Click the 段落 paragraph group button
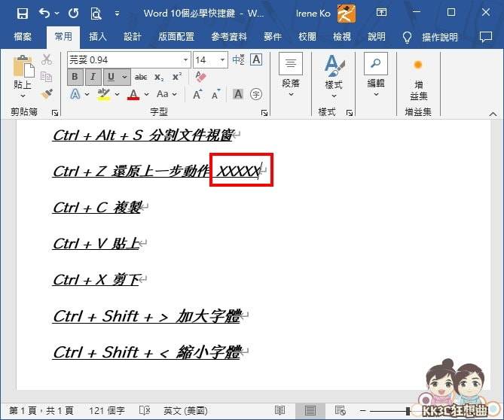Screen dimensions: 504x420 291,75
